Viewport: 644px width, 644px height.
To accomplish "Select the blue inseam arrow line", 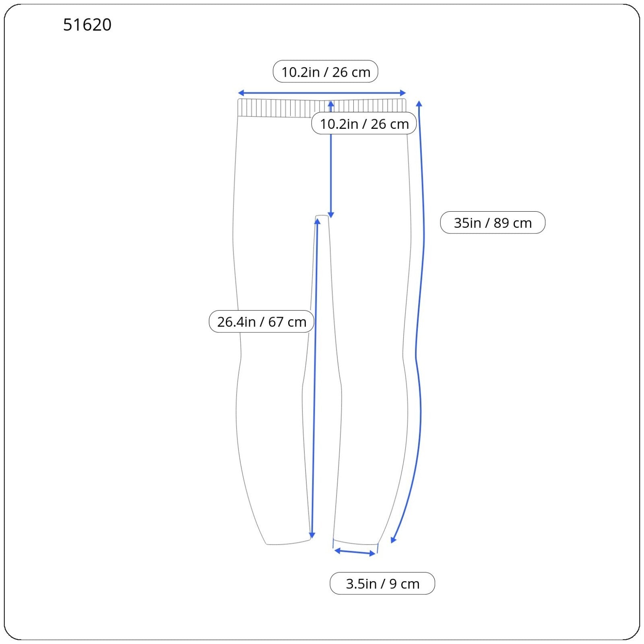I will click(x=315, y=378).
